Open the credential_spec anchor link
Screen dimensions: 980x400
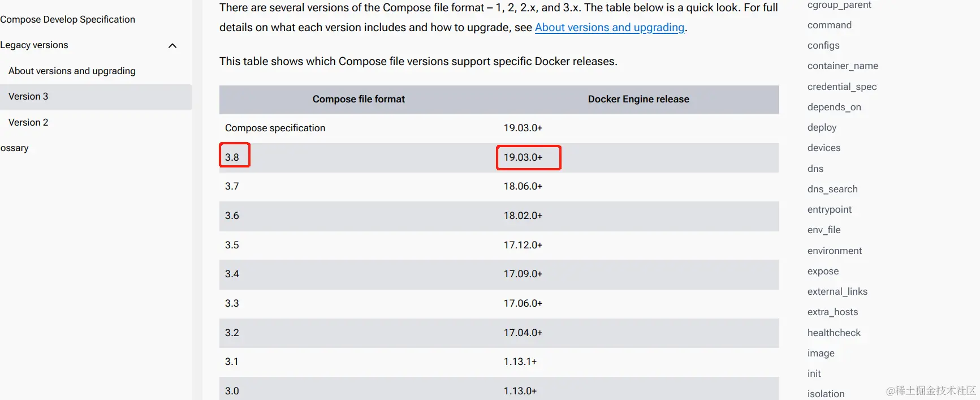tap(842, 87)
